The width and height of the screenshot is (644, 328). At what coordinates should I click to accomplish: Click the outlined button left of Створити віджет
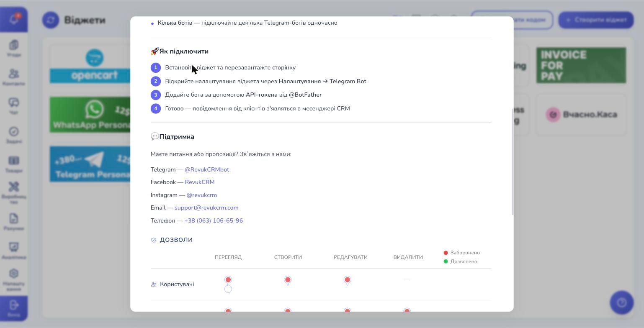(512, 20)
